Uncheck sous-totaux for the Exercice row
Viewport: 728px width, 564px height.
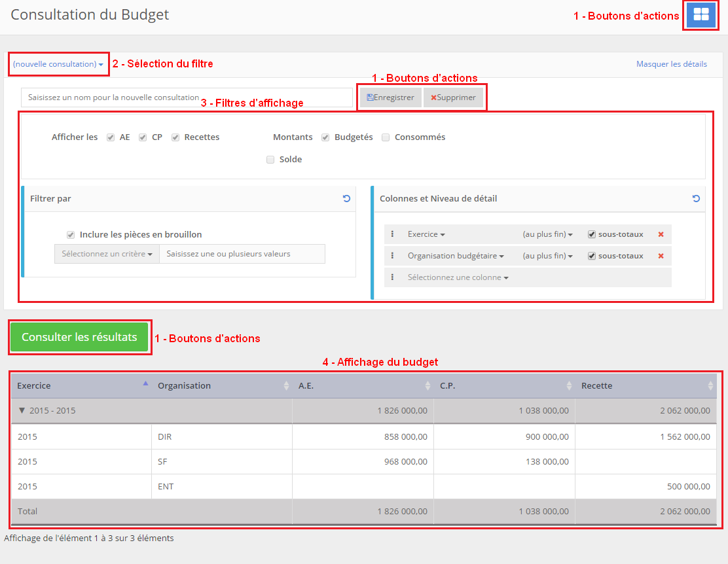[x=592, y=234]
